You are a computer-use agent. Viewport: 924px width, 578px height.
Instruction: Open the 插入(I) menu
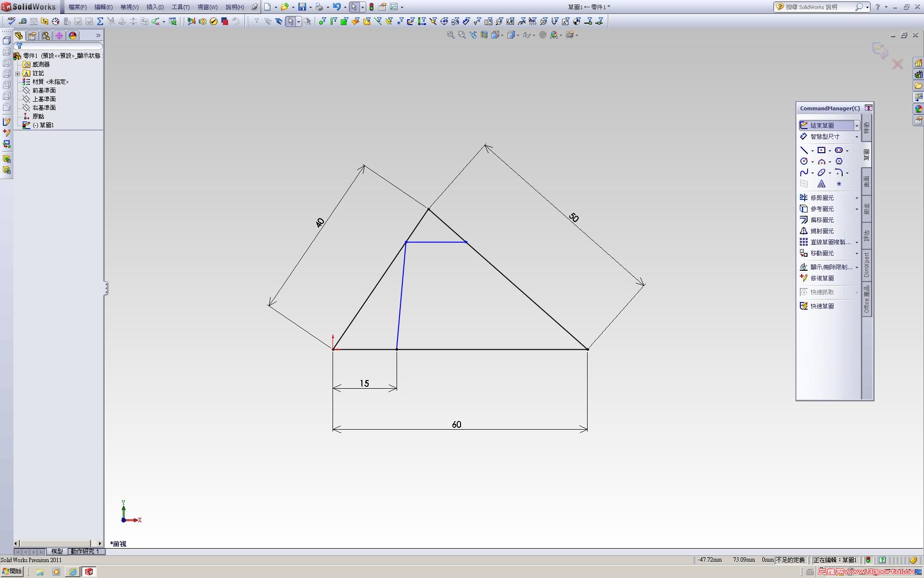click(x=154, y=7)
